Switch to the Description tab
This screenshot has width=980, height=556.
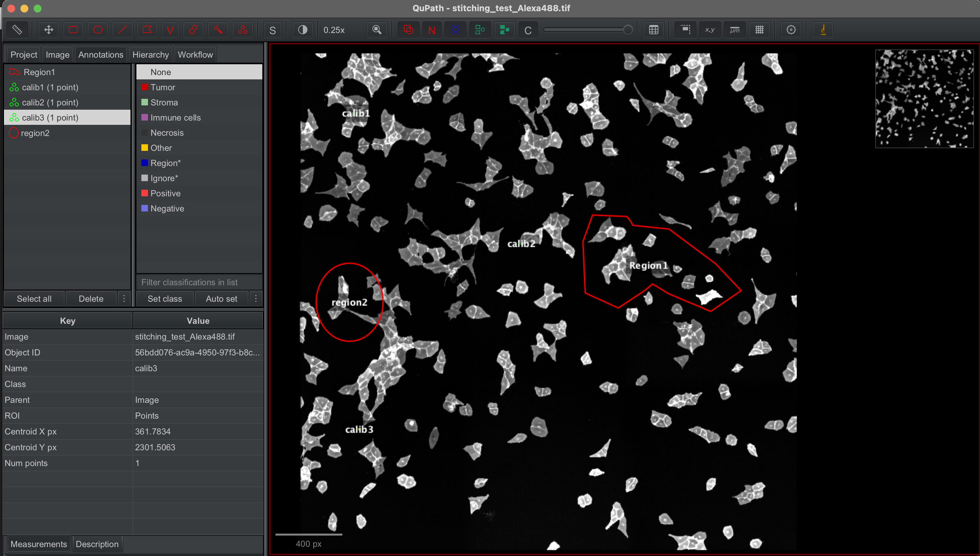pyautogui.click(x=97, y=544)
